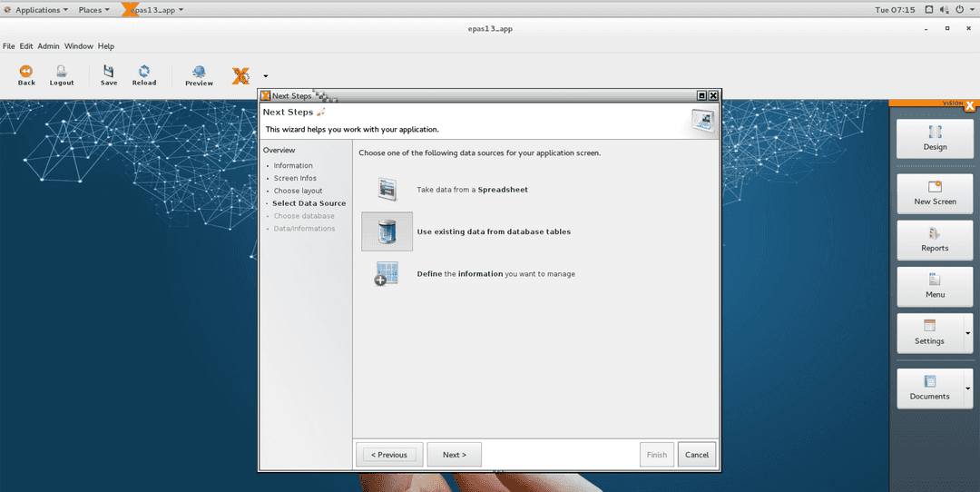Open the Admin menu

point(48,46)
